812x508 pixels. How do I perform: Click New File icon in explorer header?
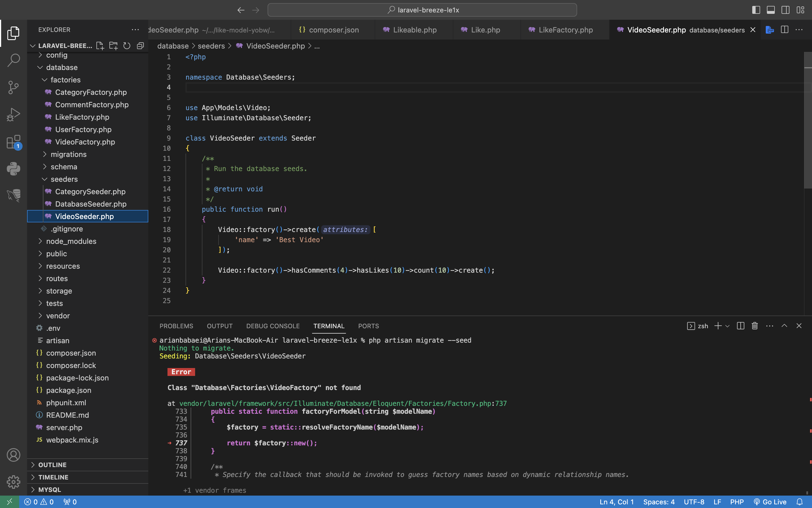100,46
